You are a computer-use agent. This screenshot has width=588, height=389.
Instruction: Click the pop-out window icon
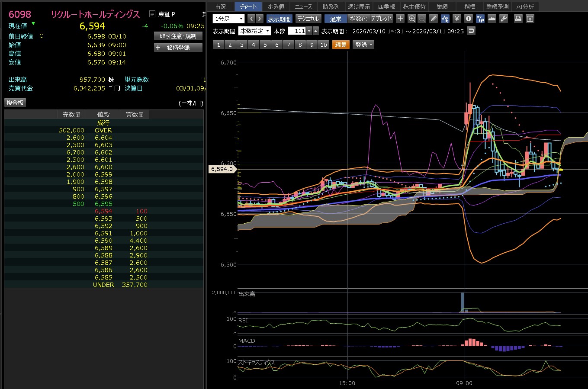pyautogui.click(x=530, y=19)
